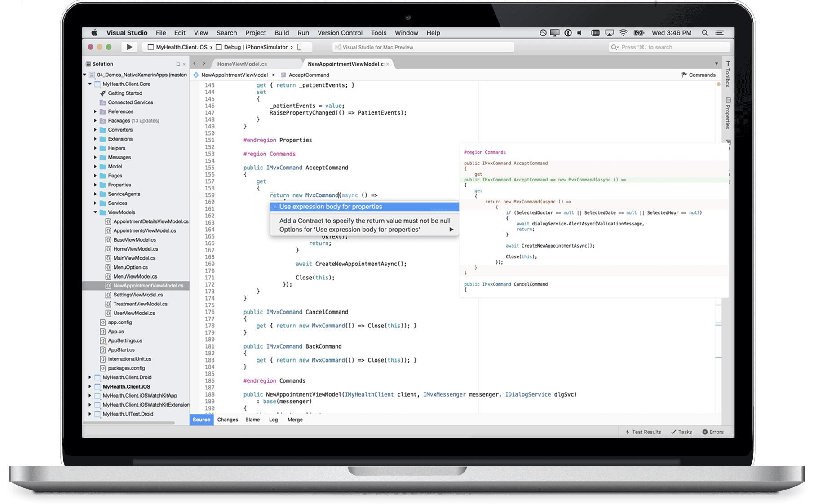Open the tab list dropdown arrow
814x504 pixels.
point(717,64)
